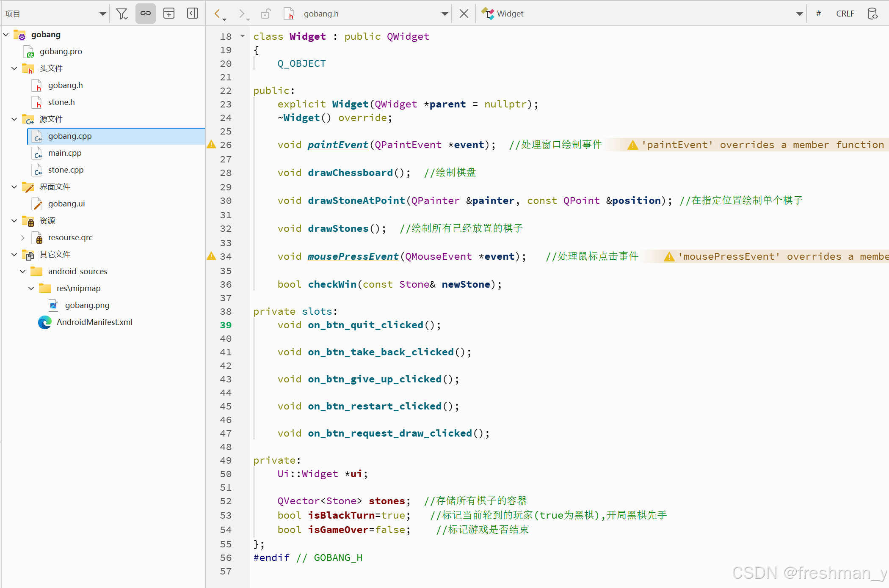Screen dimensions: 889x588
Task: Toggle synchronize with editor link icon
Action: click(145, 14)
